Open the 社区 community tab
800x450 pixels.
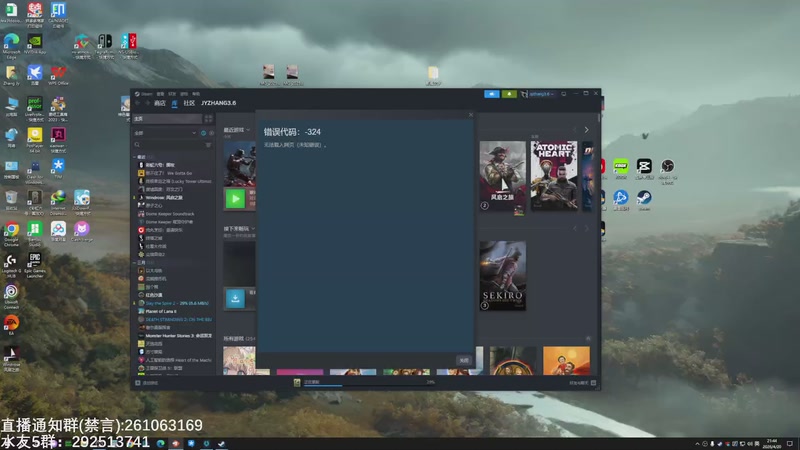pyautogui.click(x=189, y=103)
